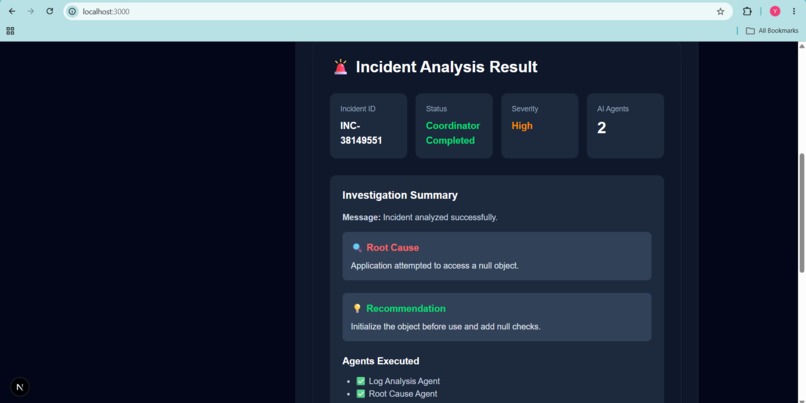Open the Chrome three-dot menu
Screen dimensions: 806x403
coord(794,11)
